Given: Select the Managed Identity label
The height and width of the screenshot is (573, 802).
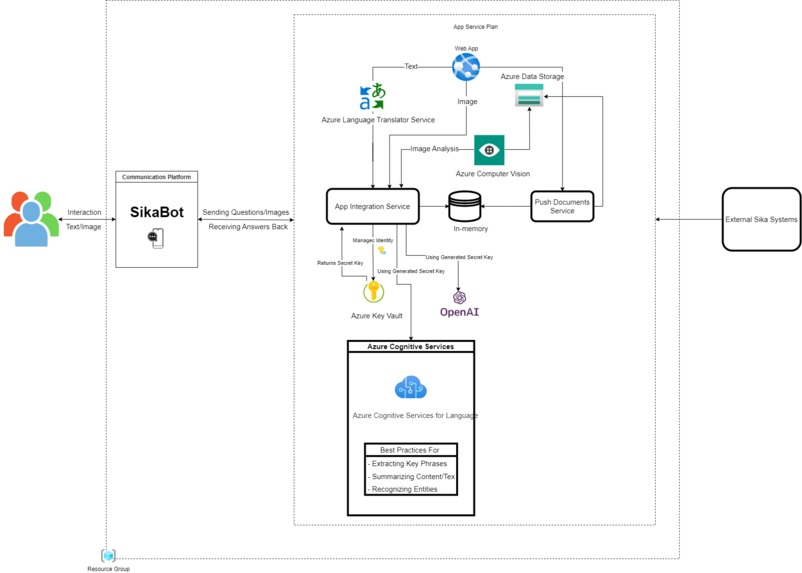Looking at the screenshot, I should [x=373, y=240].
